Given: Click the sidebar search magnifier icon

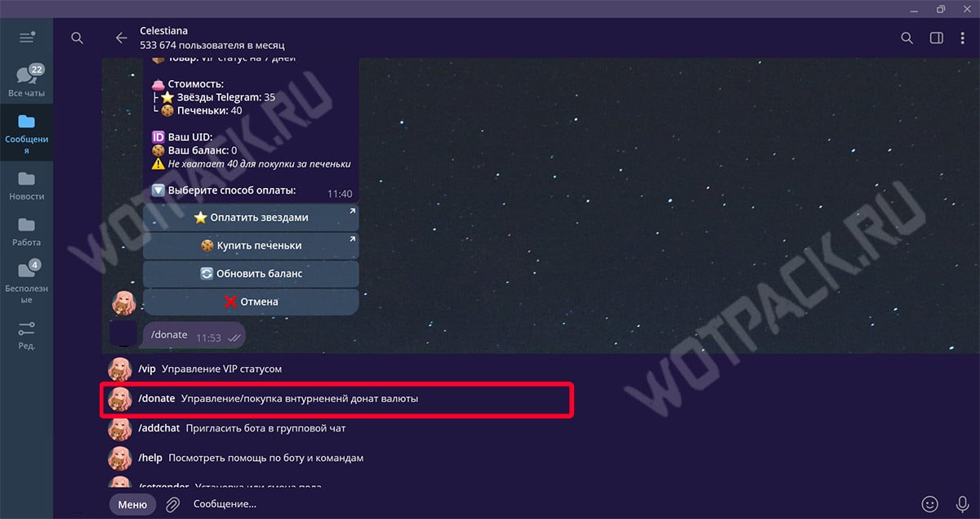Looking at the screenshot, I should pos(77,38).
